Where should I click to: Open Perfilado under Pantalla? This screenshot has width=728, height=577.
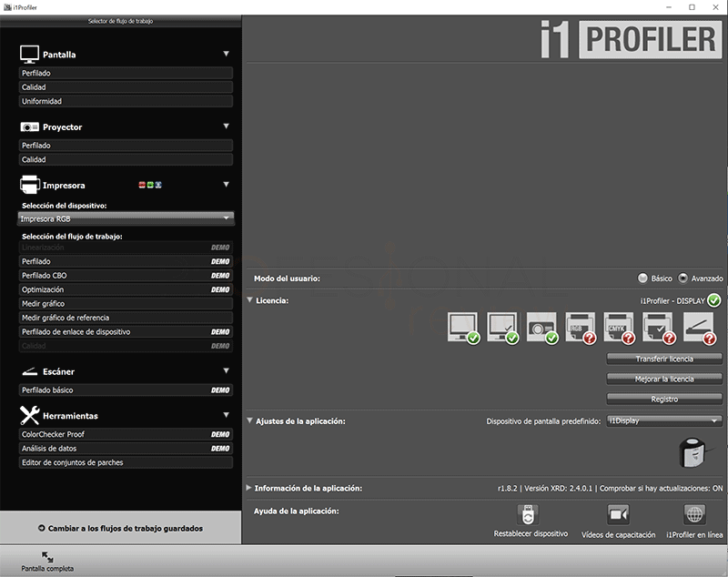(126, 73)
